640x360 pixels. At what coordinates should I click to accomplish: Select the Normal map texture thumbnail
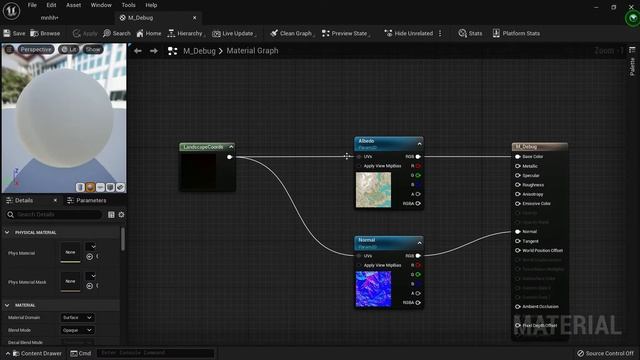click(x=373, y=289)
